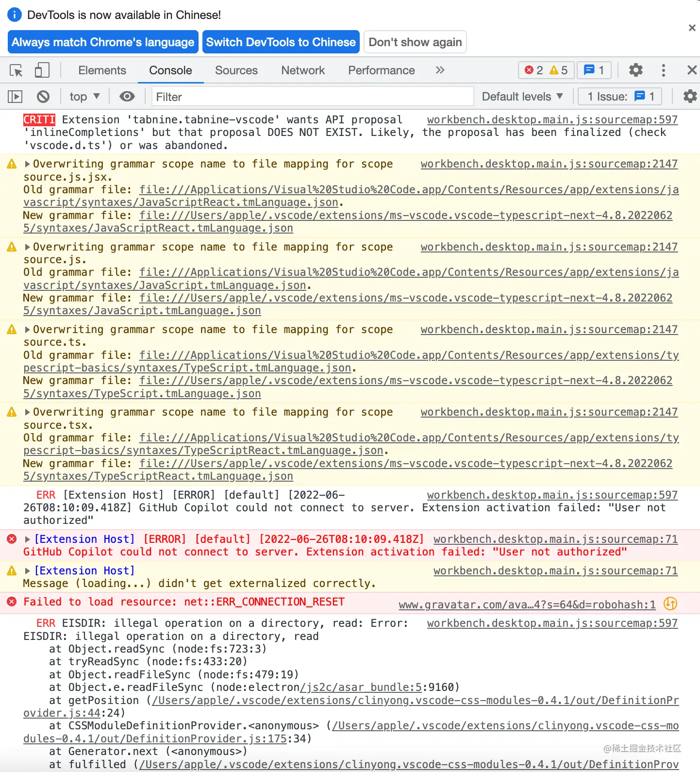Open the Sources tab
The image size is (700, 772).
coord(236,70)
